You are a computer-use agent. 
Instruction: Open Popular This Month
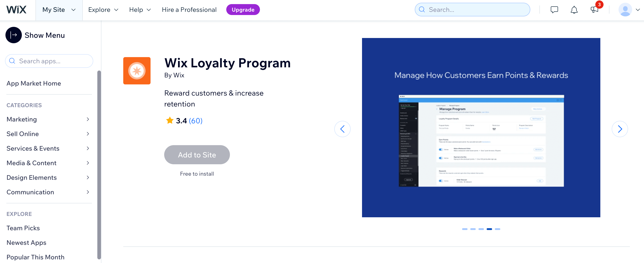click(x=35, y=257)
